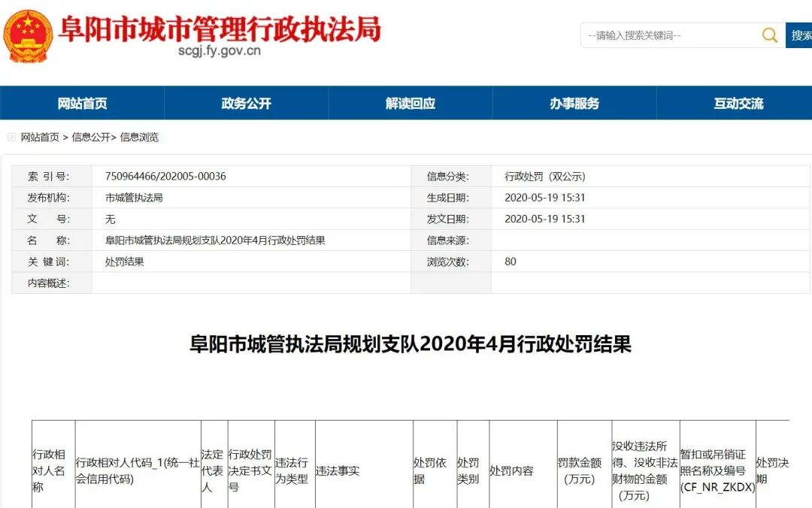Click the 生成日期 value 2020-05-19 15:31
Image resolution: width=812 pixels, height=508 pixels.
pyautogui.click(x=545, y=198)
